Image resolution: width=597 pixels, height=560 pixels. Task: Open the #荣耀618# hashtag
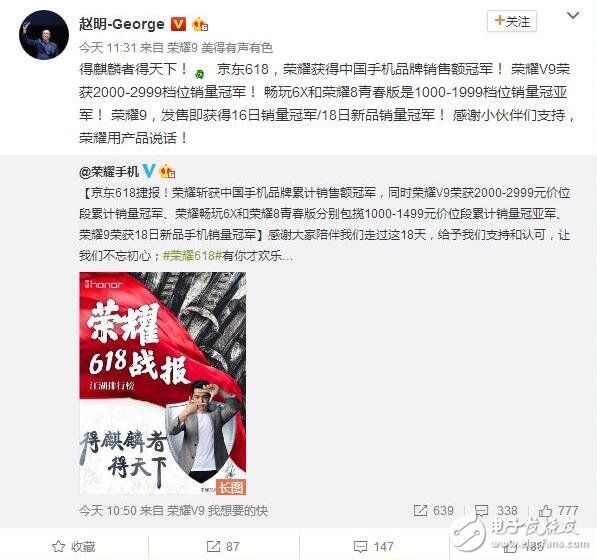pyautogui.click(x=192, y=255)
